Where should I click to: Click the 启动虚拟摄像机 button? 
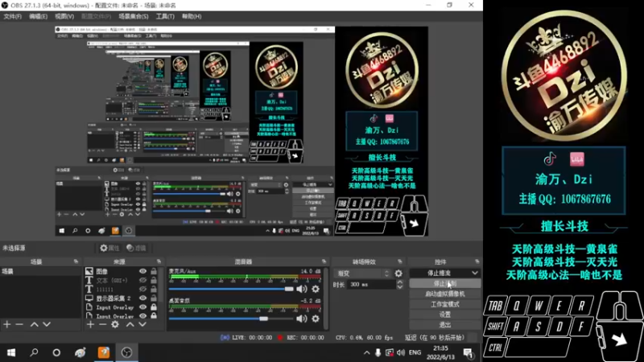[445, 294]
